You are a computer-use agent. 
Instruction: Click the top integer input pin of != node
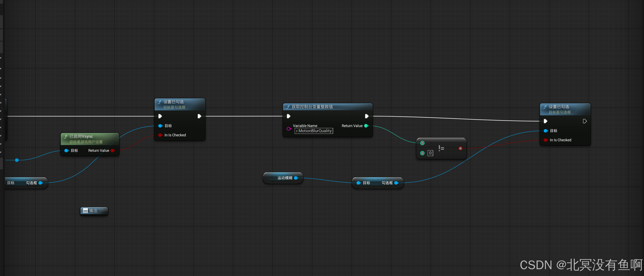[422, 143]
